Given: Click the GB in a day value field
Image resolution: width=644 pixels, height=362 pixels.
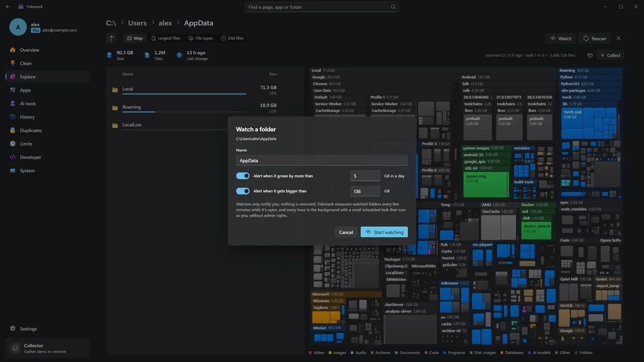Looking at the screenshot, I should point(365,176).
